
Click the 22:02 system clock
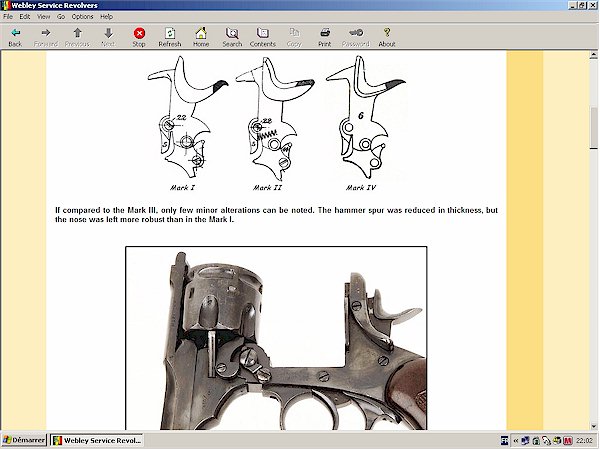tap(584, 440)
